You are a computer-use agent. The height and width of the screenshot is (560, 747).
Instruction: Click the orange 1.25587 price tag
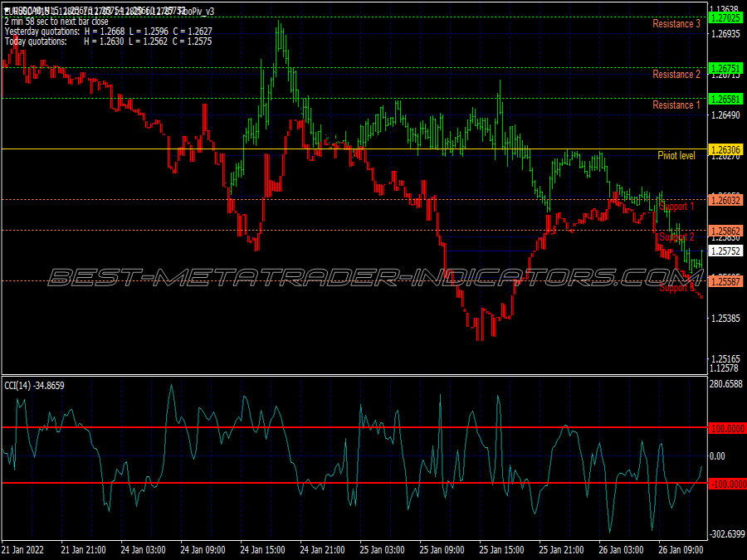coord(725,281)
